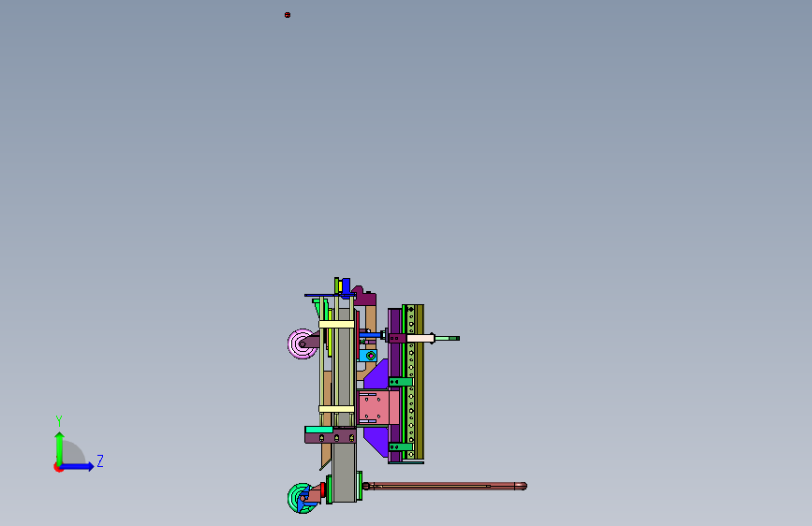
Task: Pick the long brown horizontal rod
Action: (x=445, y=486)
